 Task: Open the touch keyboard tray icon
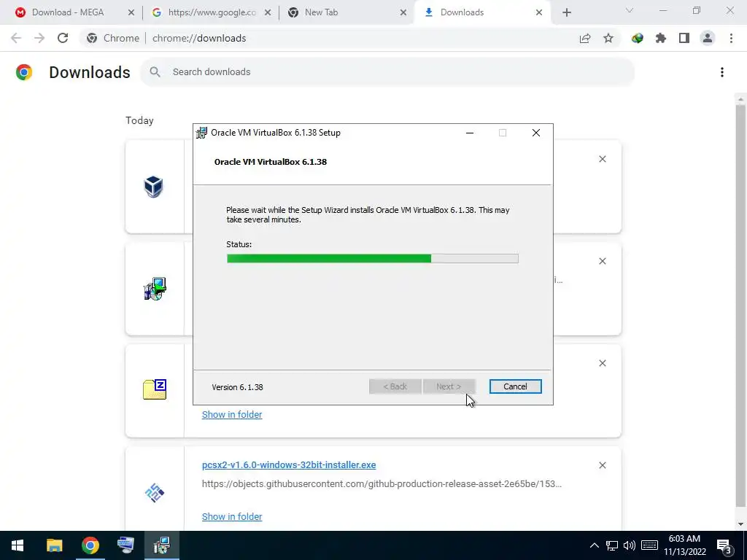649,545
